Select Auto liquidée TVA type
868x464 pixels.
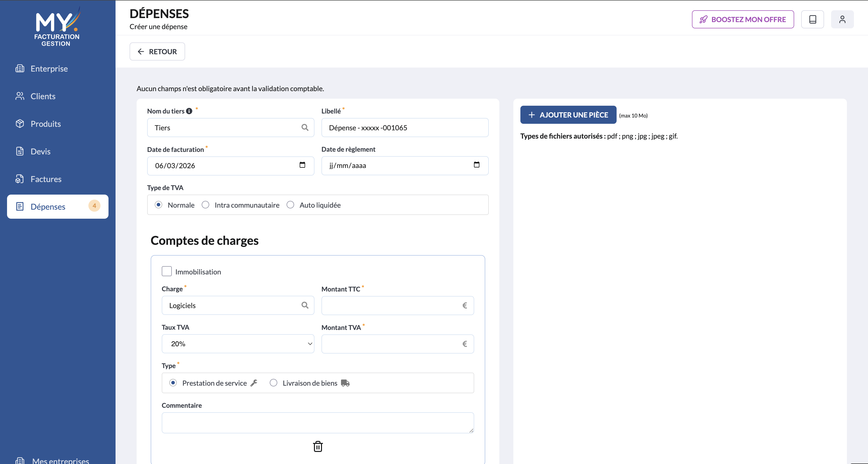(x=290, y=205)
